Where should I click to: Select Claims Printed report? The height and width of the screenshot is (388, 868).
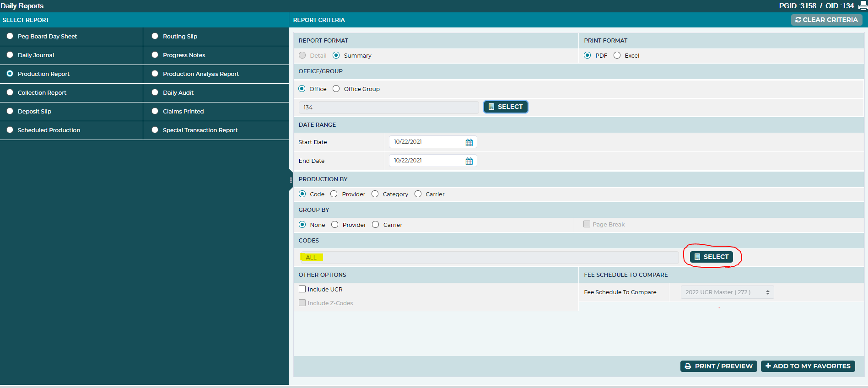[x=155, y=111]
